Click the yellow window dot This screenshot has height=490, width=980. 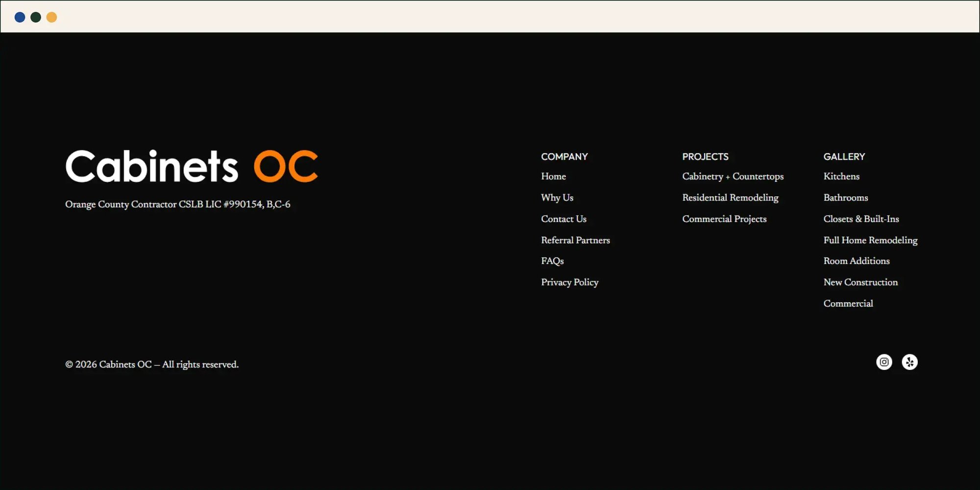(x=51, y=17)
